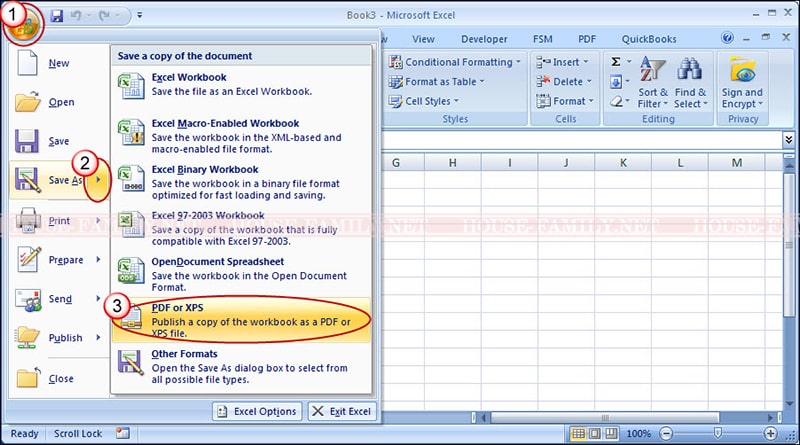Switch to the View ribbon tab
This screenshot has width=800, height=445.
[x=423, y=39]
